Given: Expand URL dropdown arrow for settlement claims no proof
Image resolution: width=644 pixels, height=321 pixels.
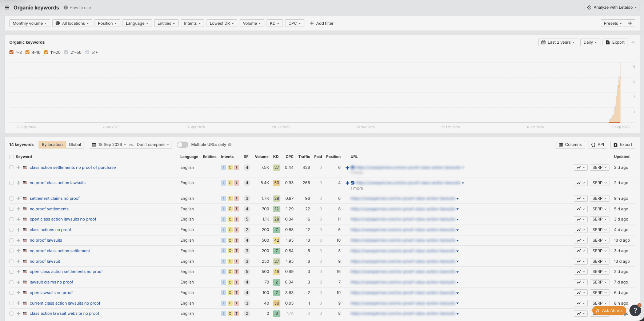Looking at the screenshot, I should [x=457, y=199].
